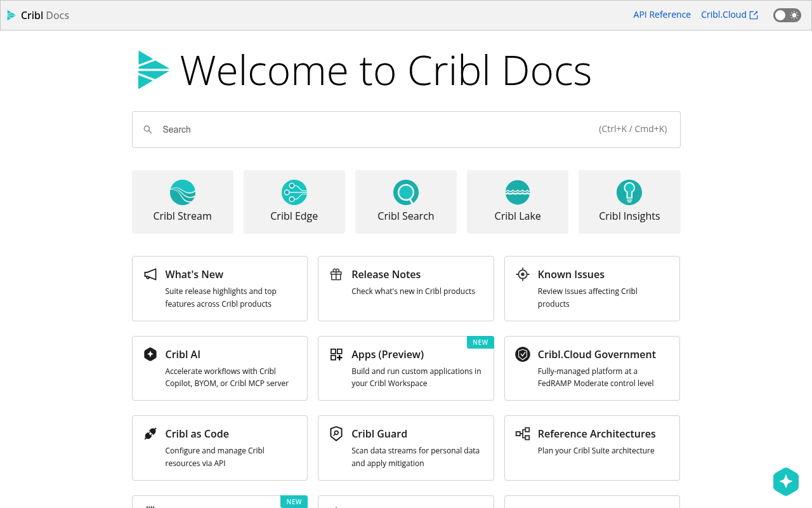Image resolution: width=812 pixels, height=508 pixels.
Task: Click 'Accelerate workflows with Cribl Copilot' description
Action: tap(227, 377)
